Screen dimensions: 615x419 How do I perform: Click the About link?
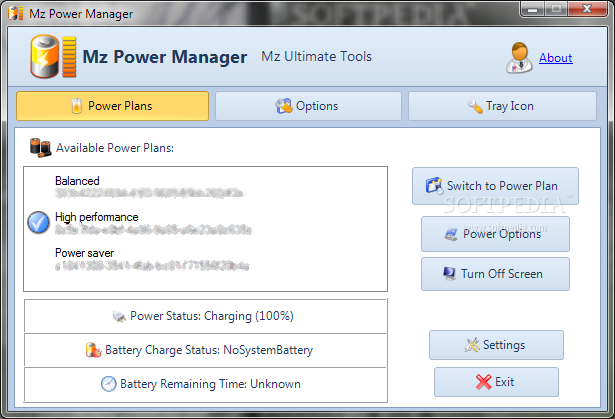pos(555,58)
